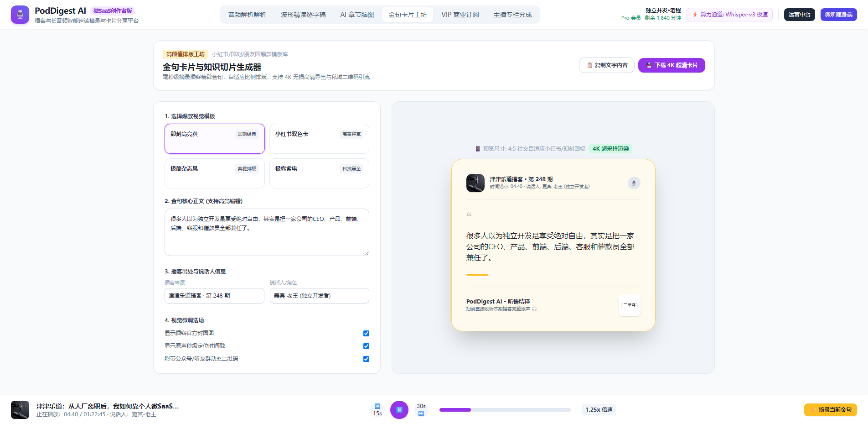Switch to 波形精读逐字稿 tab

(x=303, y=15)
